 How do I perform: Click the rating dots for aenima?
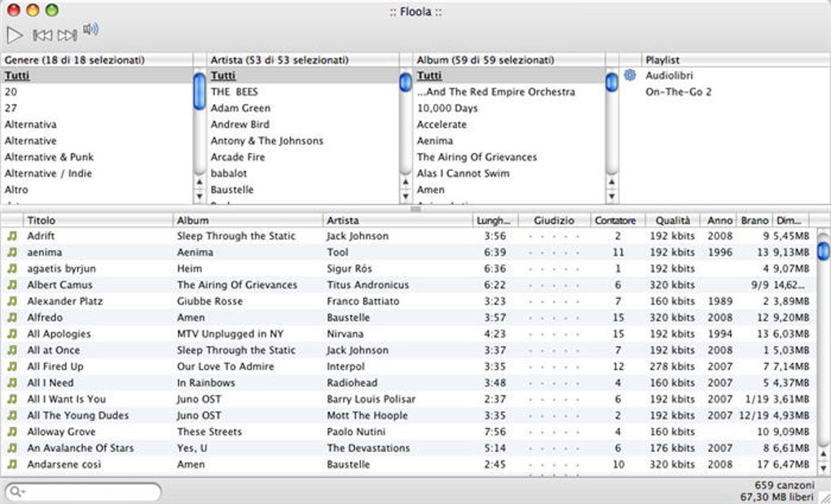click(553, 252)
